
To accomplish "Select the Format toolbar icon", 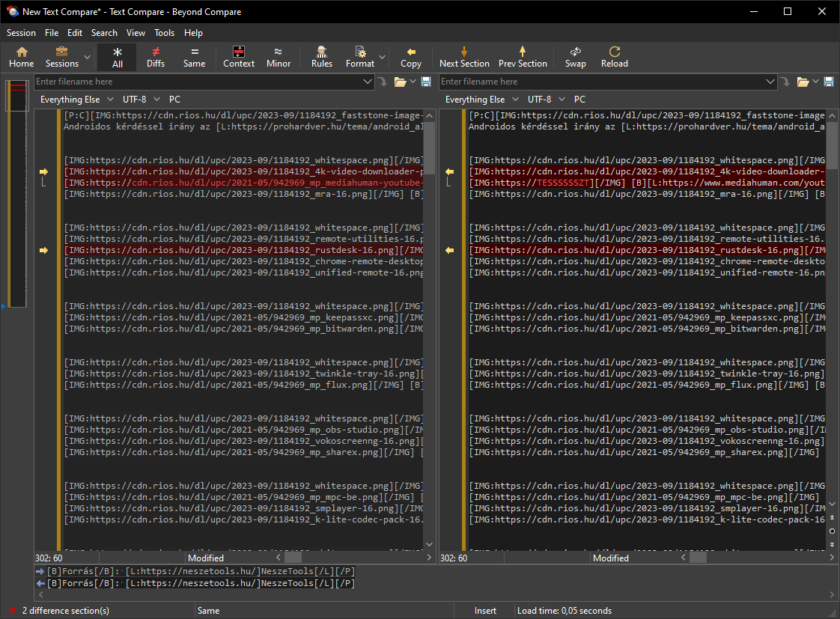I will point(360,58).
